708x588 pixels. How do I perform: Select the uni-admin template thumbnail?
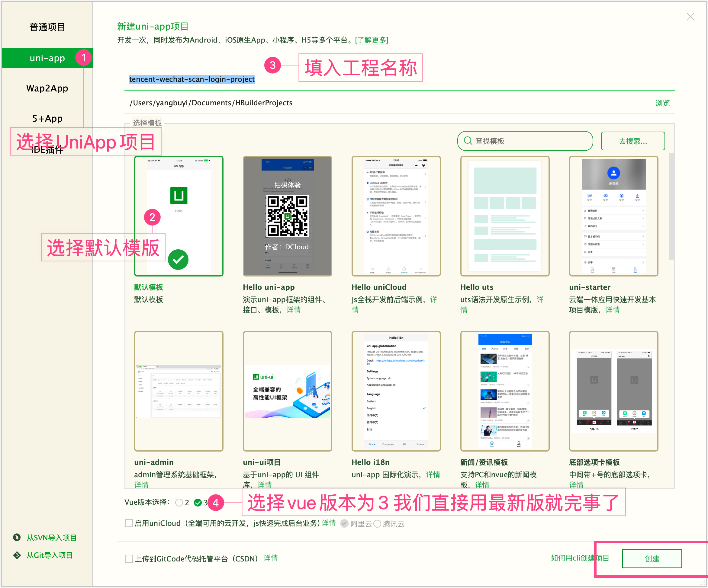179,391
